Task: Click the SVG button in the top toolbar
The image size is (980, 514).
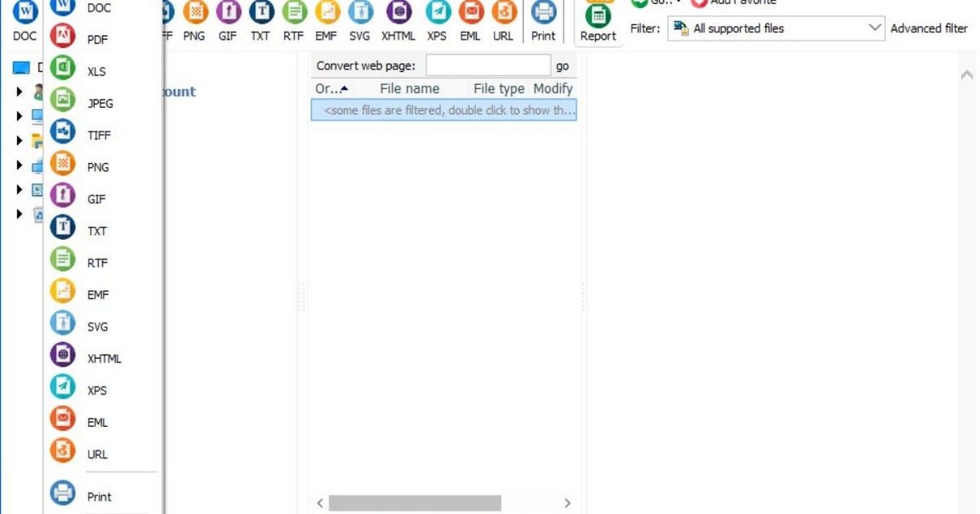Action: tap(359, 20)
